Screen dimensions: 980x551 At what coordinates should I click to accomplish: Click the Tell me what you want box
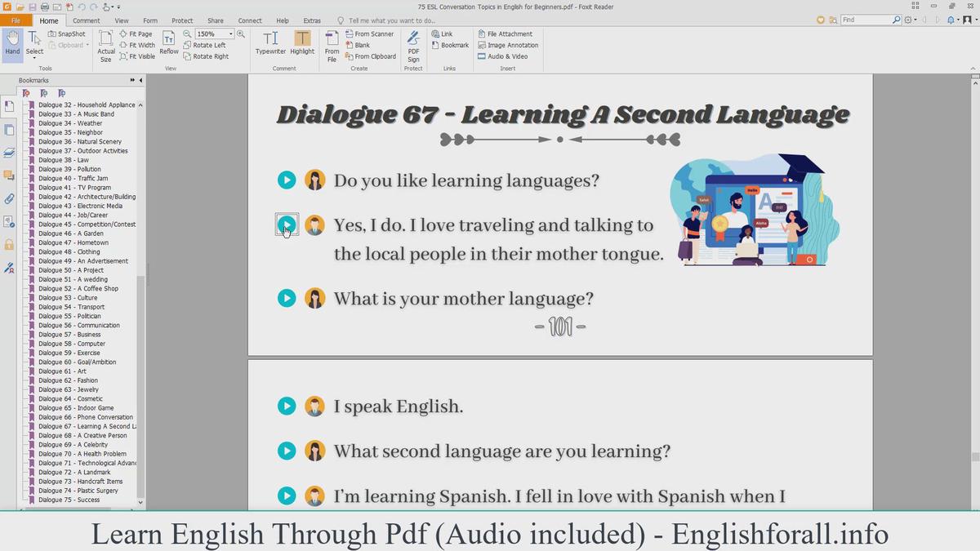coord(391,20)
